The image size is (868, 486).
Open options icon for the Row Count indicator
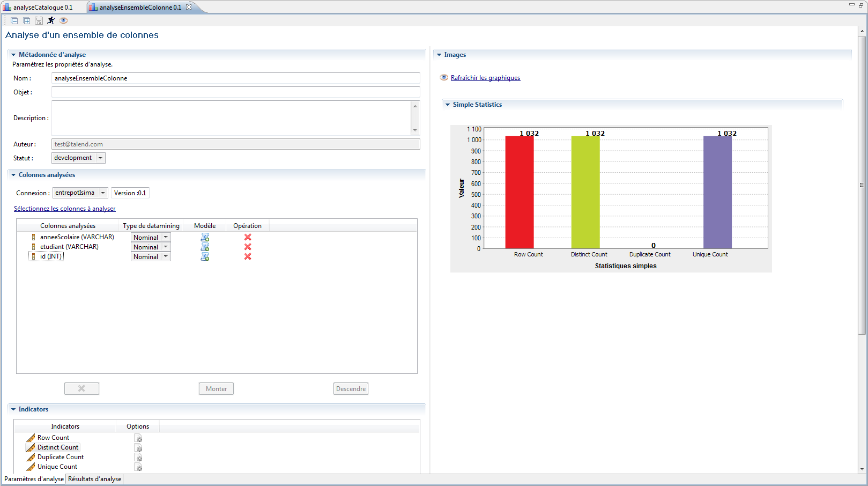tap(138, 438)
